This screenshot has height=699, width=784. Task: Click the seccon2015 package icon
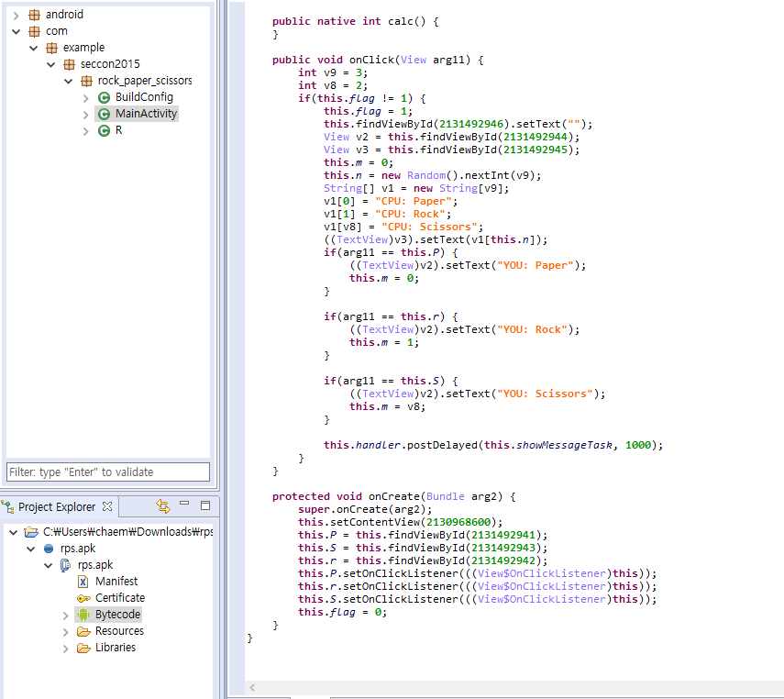pos(69,64)
